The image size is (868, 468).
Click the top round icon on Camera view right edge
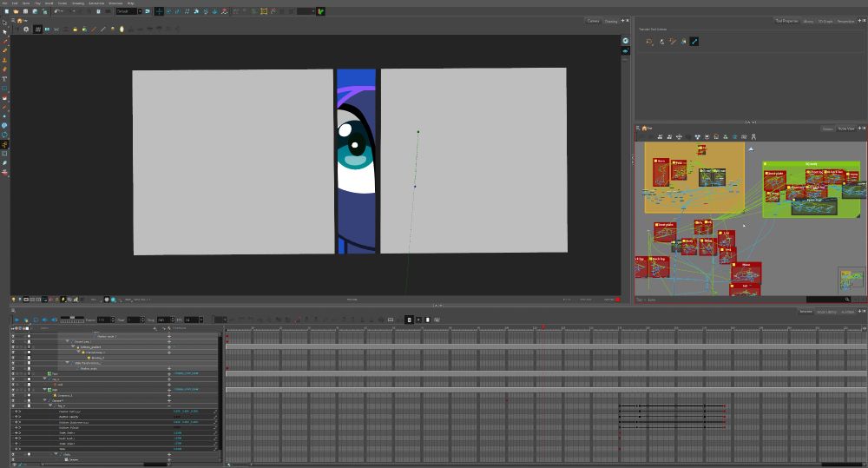(x=625, y=41)
